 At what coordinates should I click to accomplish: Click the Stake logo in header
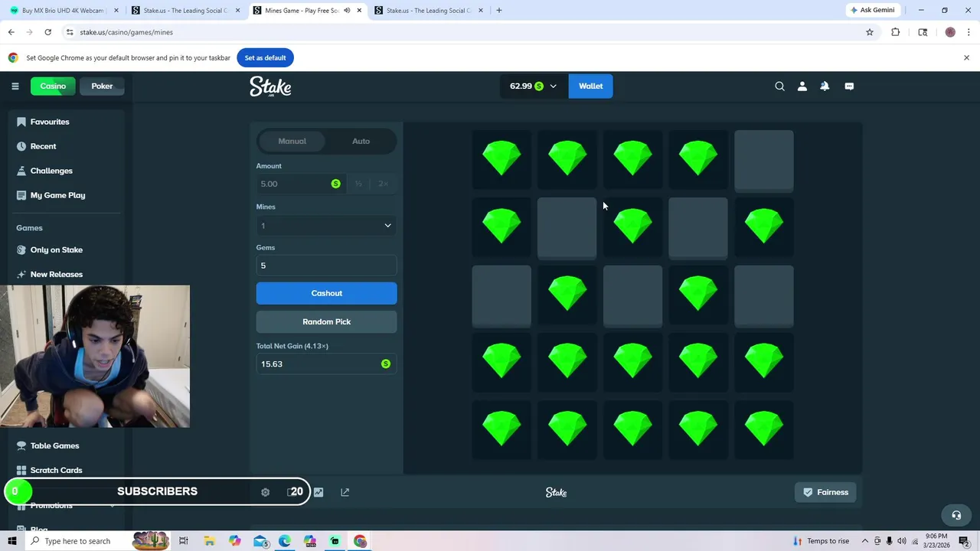[x=270, y=86]
